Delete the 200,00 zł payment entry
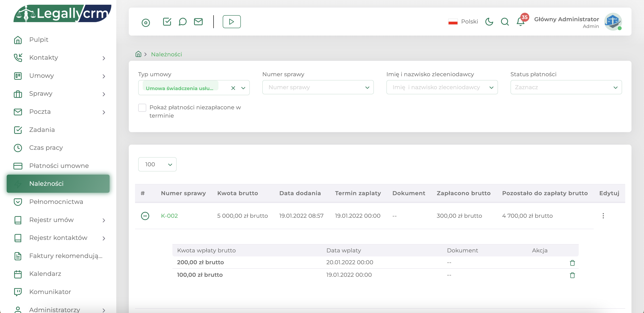The height and width of the screenshot is (313, 644). click(x=572, y=263)
